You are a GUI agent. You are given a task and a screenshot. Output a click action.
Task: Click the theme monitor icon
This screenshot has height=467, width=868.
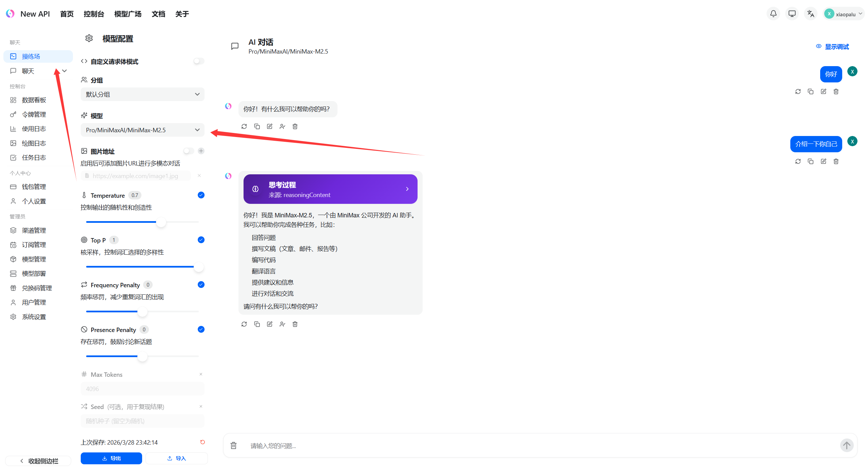click(792, 14)
